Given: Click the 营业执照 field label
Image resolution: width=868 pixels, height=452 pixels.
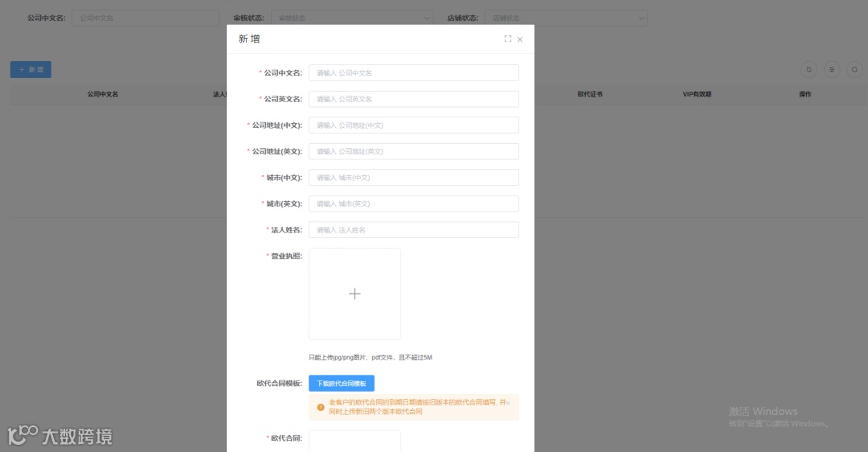Looking at the screenshot, I should [286, 256].
